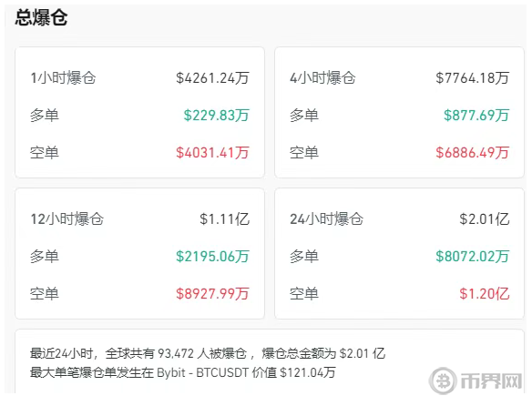Click the green $877.69万 value
The image size is (532, 406).
pyautogui.click(x=476, y=116)
